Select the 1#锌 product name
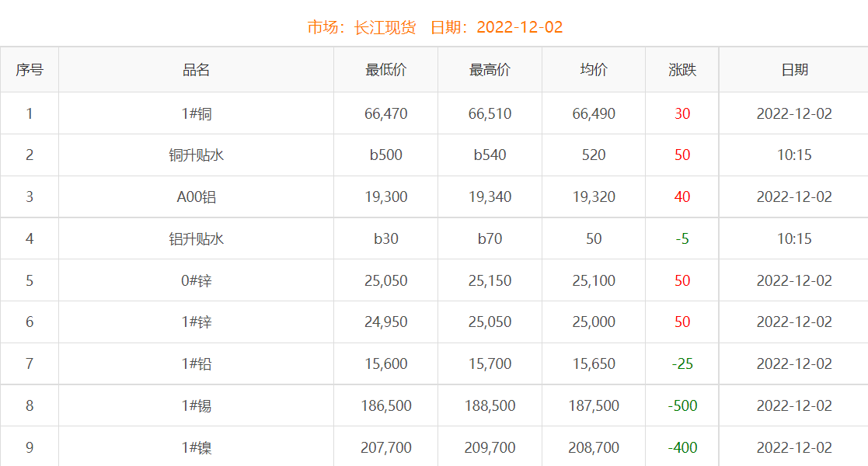The height and width of the screenshot is (466, 868). point(196,322)
